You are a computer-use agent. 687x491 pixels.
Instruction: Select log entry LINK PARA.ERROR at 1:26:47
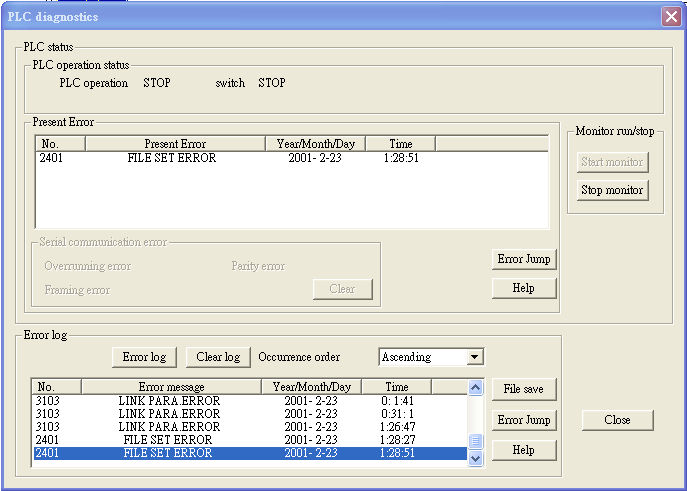point(170,427)
